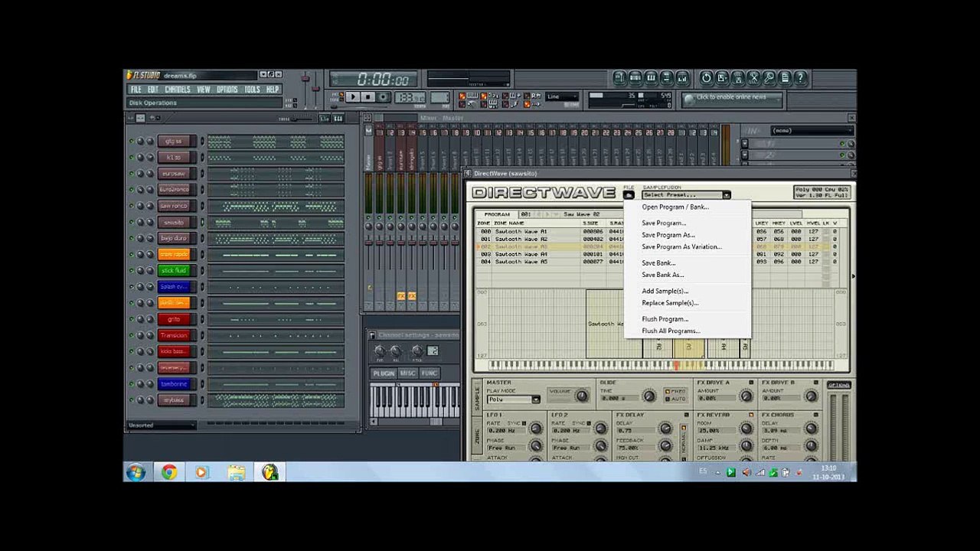
Task: Open the FILE menu in FL Studio
Action: click(x=136, y=90)
